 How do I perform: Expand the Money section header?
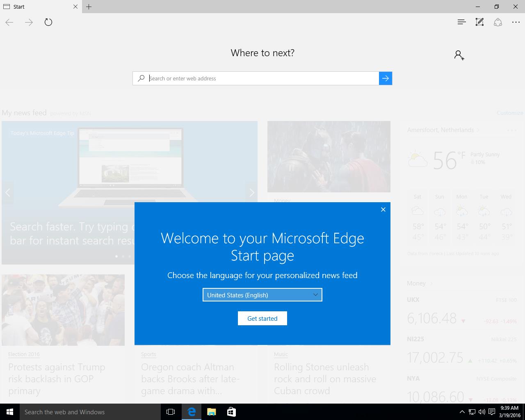point(420,283)
